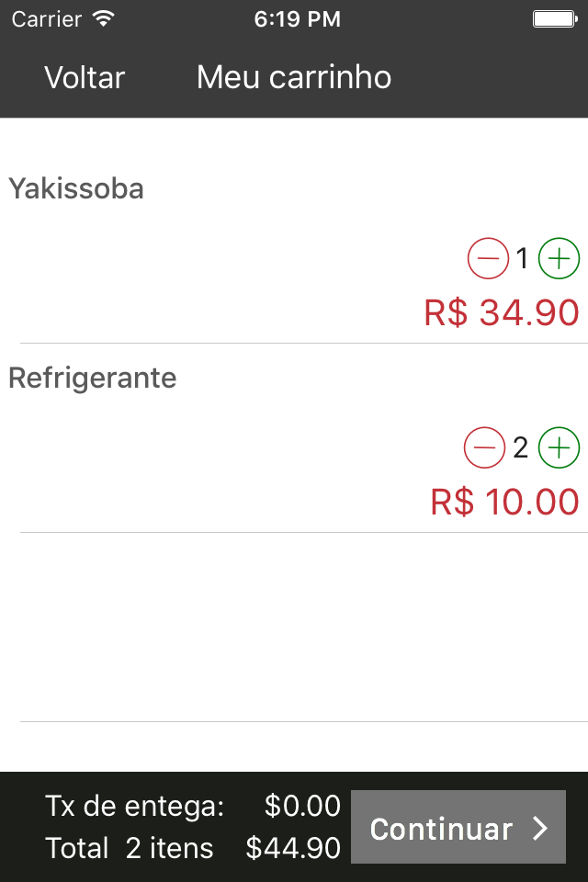Decrease Yakissoba quantity with minus icon
This screenshot has width=588, height=882.
(488, 259)
